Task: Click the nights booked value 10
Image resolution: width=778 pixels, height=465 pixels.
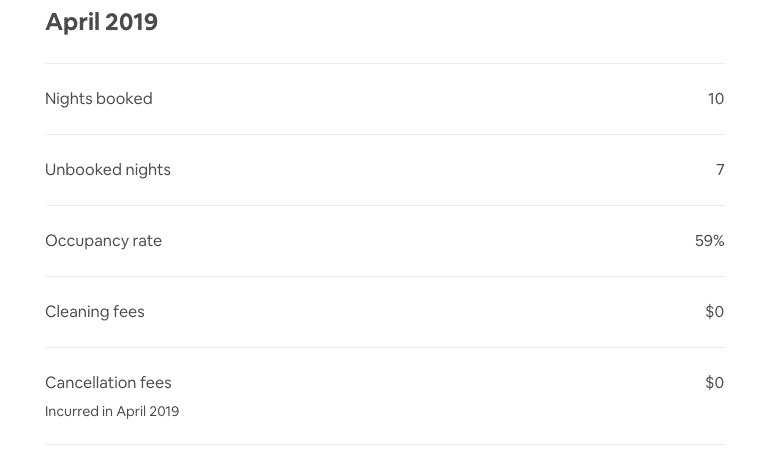Action: [x=716, y=99]
